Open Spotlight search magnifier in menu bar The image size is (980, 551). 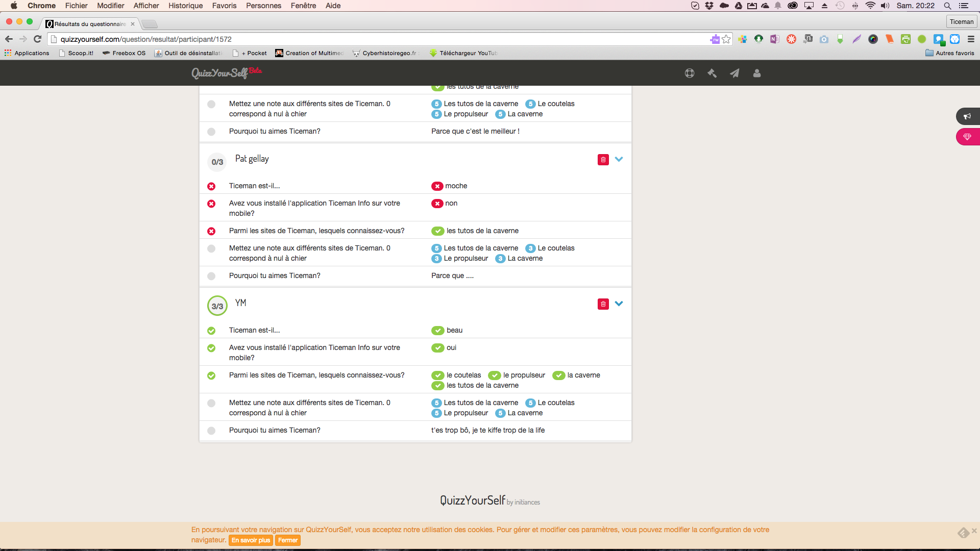click(x=947, y=6)
